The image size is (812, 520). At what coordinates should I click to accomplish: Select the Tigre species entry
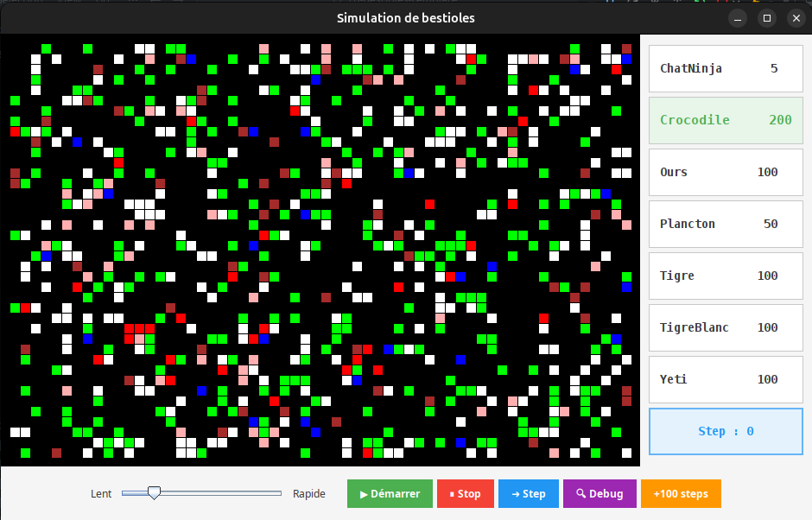(x=726, y=276)
